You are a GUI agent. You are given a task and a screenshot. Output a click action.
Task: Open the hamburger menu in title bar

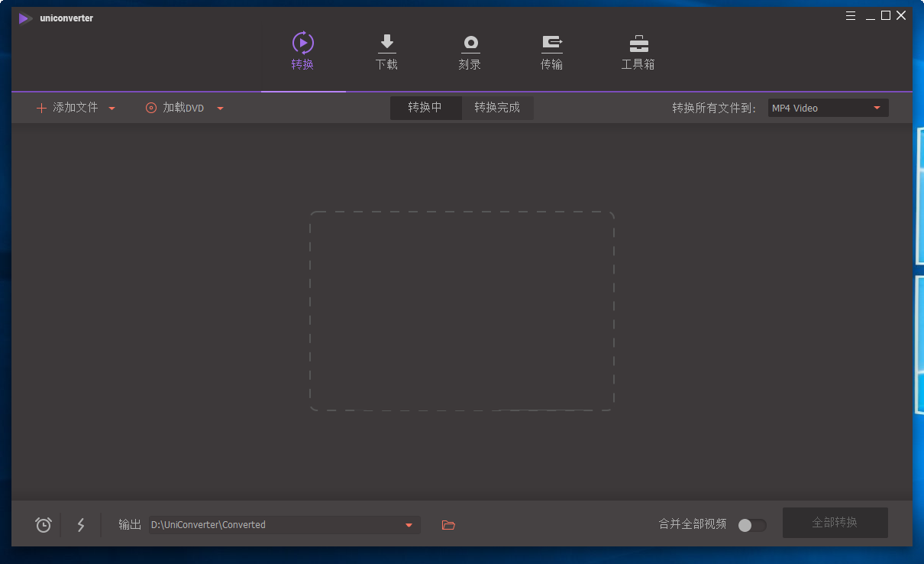851,15
